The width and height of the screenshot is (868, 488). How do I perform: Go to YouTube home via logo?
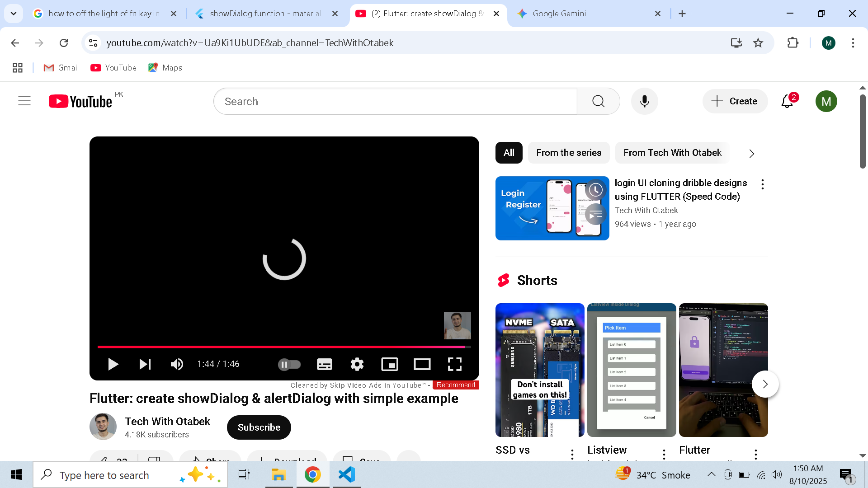point(80,101)
